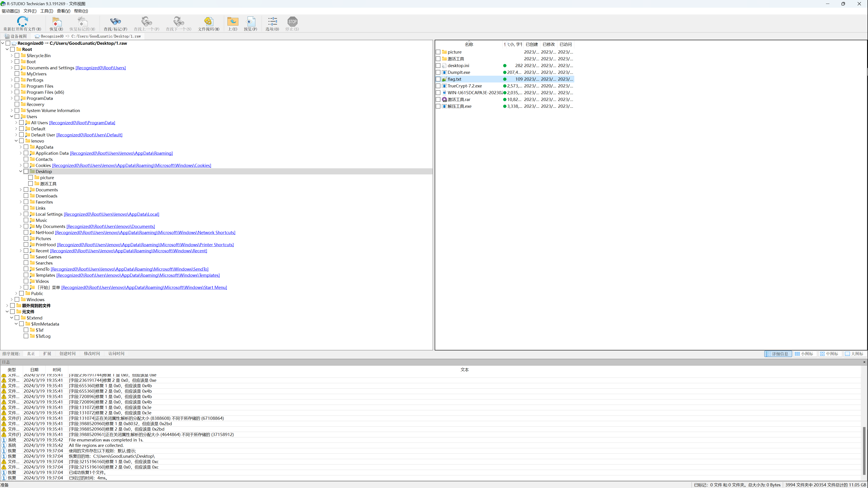Expand the Program Files folder
Screen dimensions: 868x488
pyautogui.click(x=12, y=86)
